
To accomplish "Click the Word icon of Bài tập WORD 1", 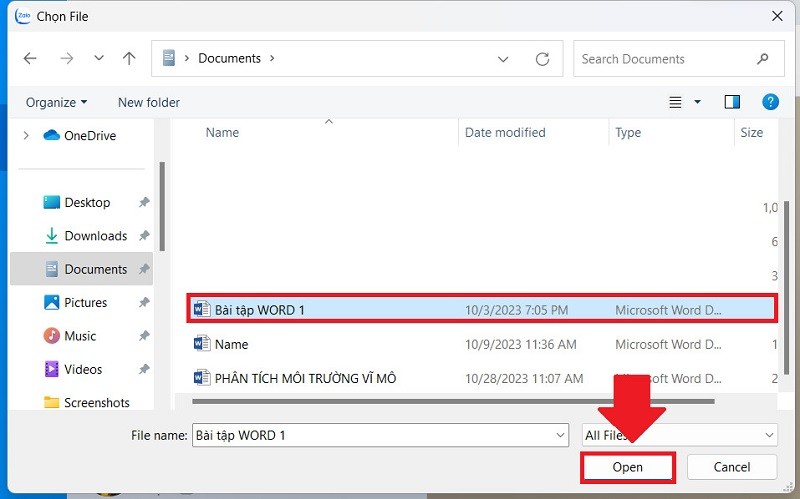I will [x=202, y=309].
